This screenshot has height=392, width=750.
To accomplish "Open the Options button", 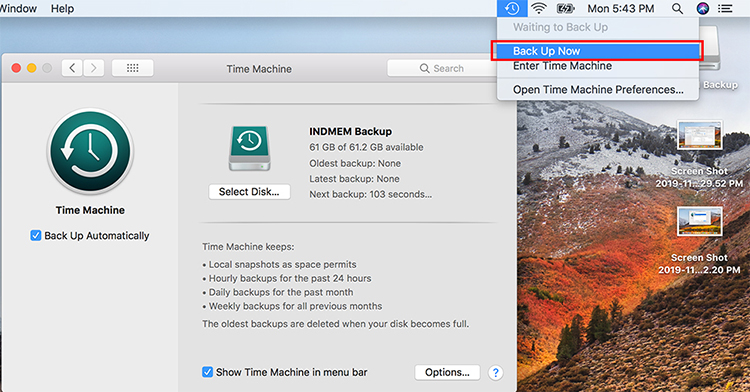I will 447,372.
